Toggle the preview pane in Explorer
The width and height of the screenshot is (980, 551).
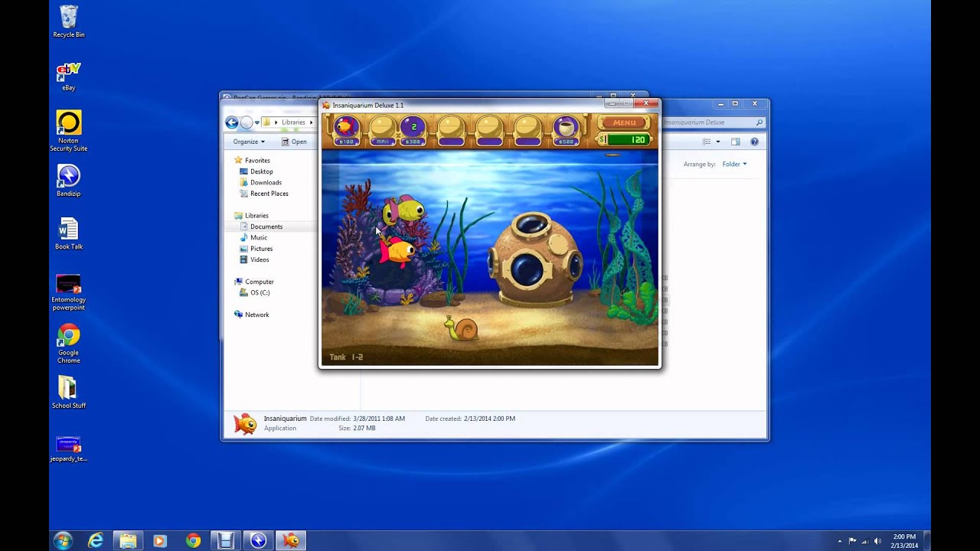(734, 141)
